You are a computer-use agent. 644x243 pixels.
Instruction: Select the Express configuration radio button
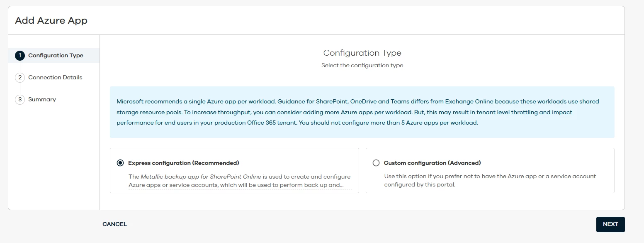tap(120, 163)
